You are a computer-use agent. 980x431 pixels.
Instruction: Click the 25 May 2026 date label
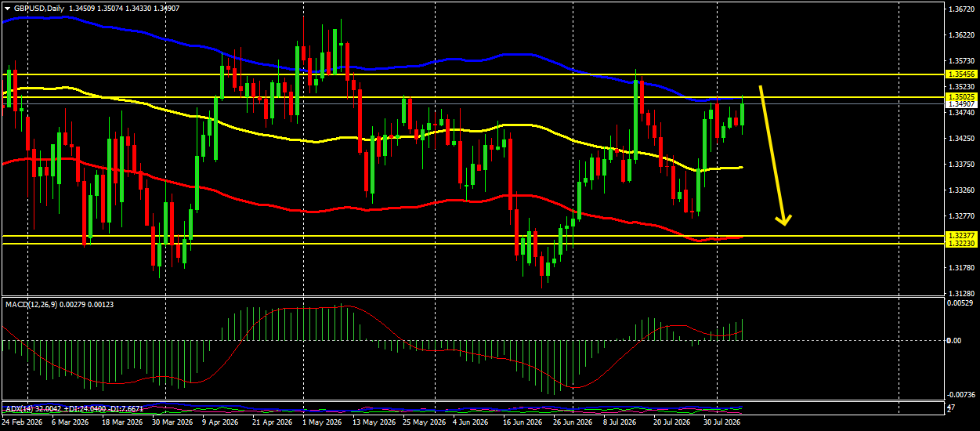pos(423,422)
